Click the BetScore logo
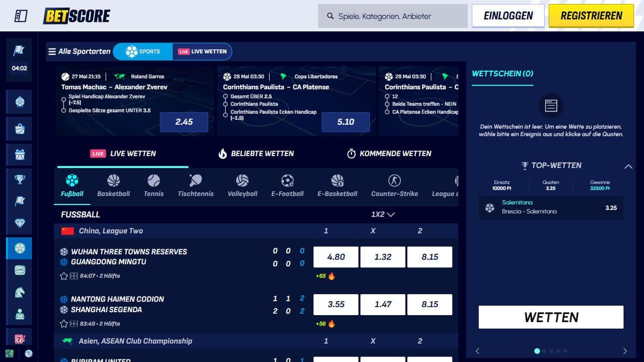The height and width of the screenshot is (362, 644). click(76, 16)
